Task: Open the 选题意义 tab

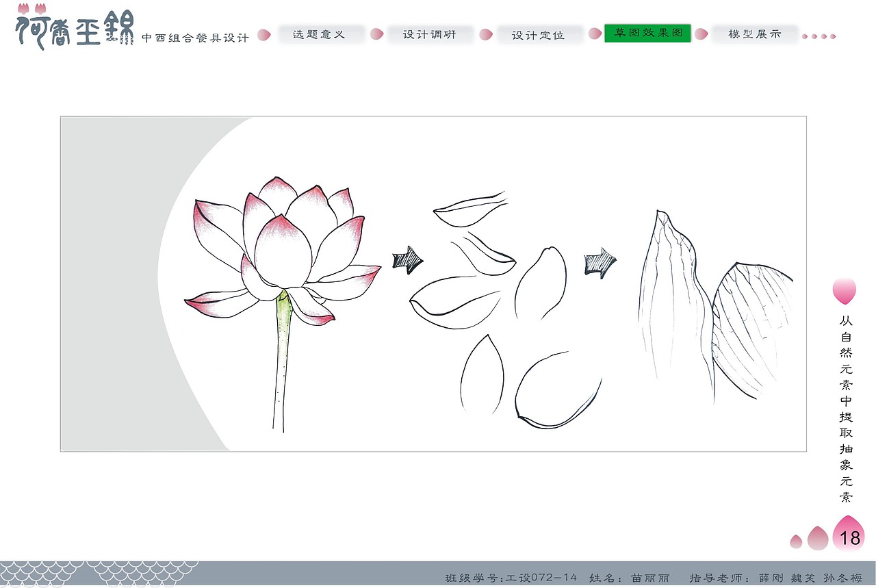Action: point(321,34)
